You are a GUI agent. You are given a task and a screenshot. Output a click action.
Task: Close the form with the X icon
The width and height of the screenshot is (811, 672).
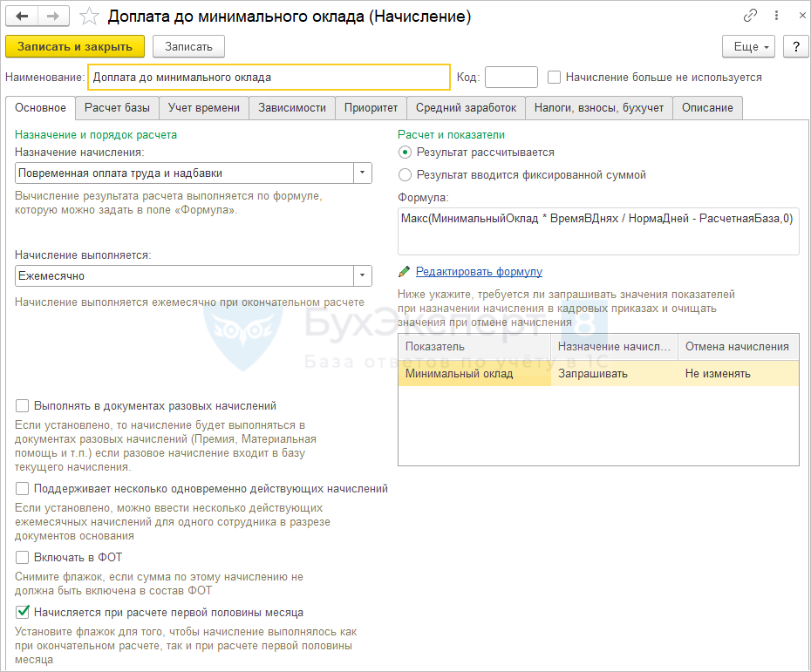pos(796,16)
